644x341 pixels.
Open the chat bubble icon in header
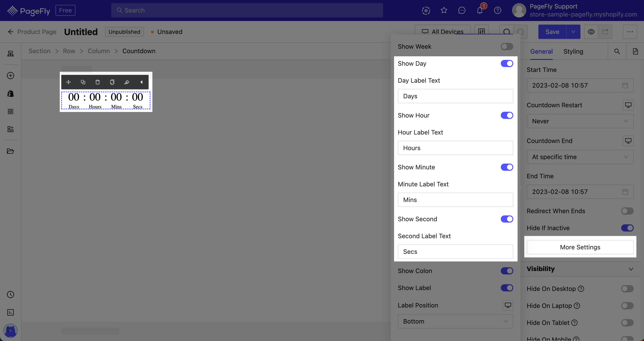(x=462, y=10)
